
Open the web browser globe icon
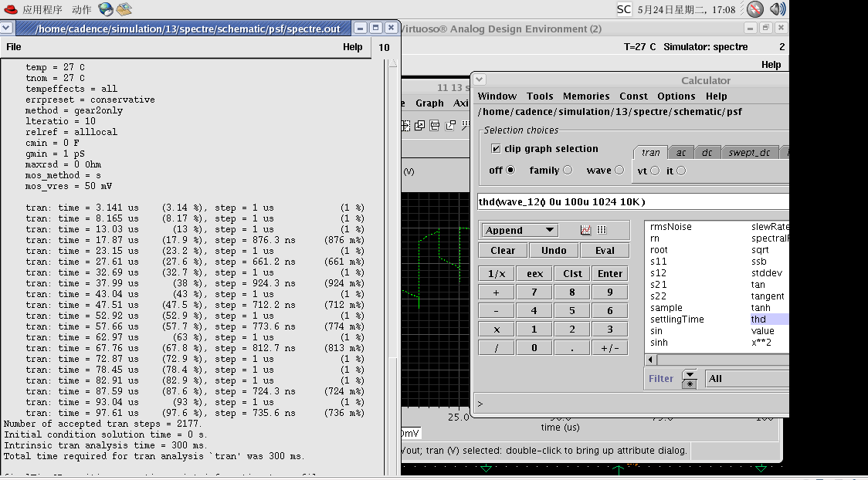tap(106, 9)
